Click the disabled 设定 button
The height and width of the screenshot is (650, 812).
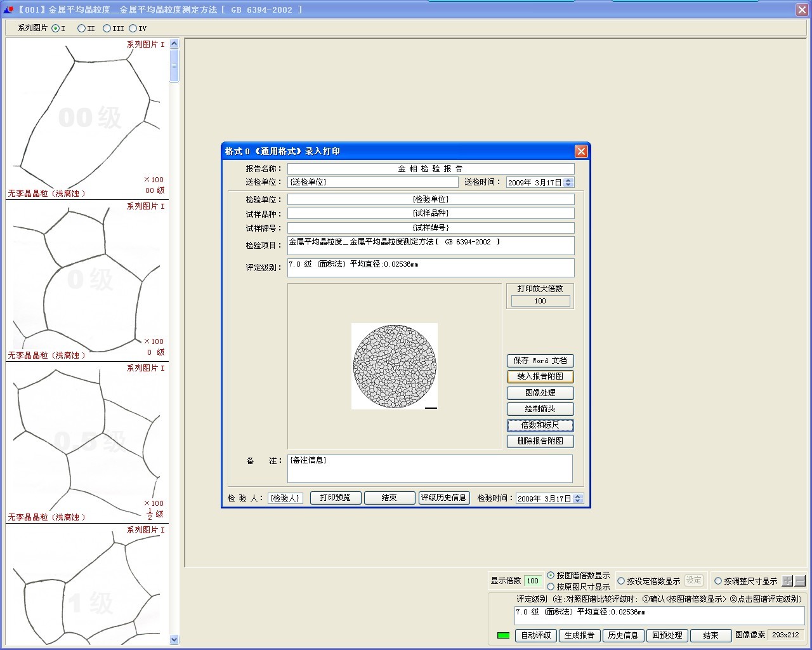(x=694, y=581)
